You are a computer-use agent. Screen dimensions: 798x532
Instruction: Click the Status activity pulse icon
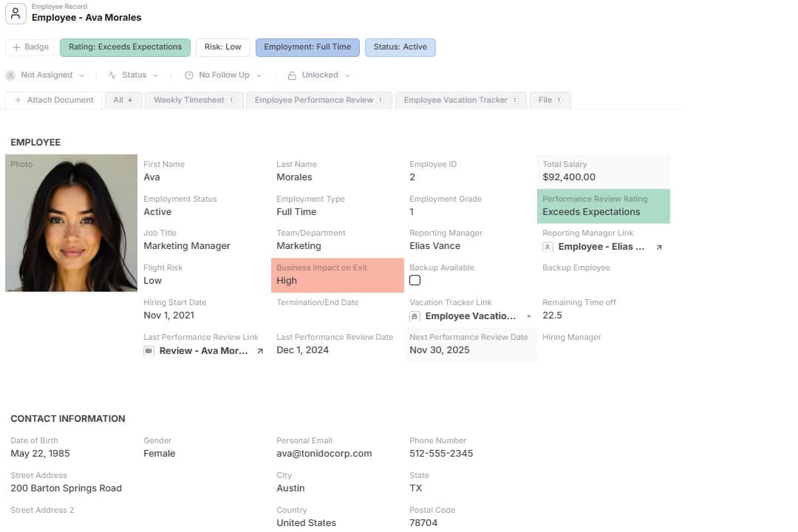point(112,75)
